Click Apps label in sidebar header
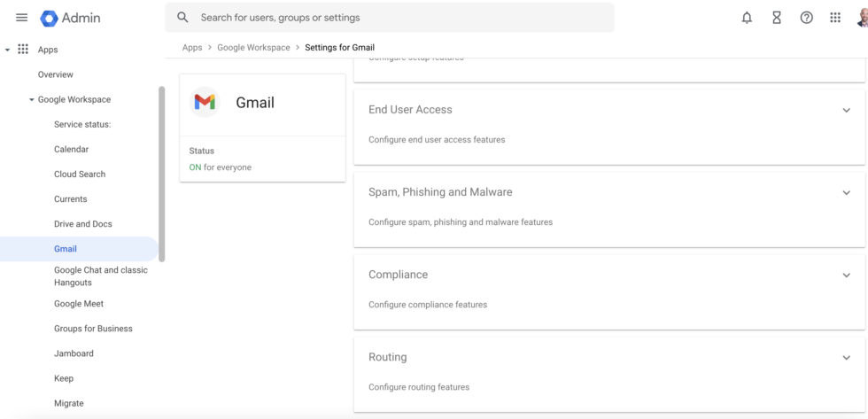 [x=48, y=50]
